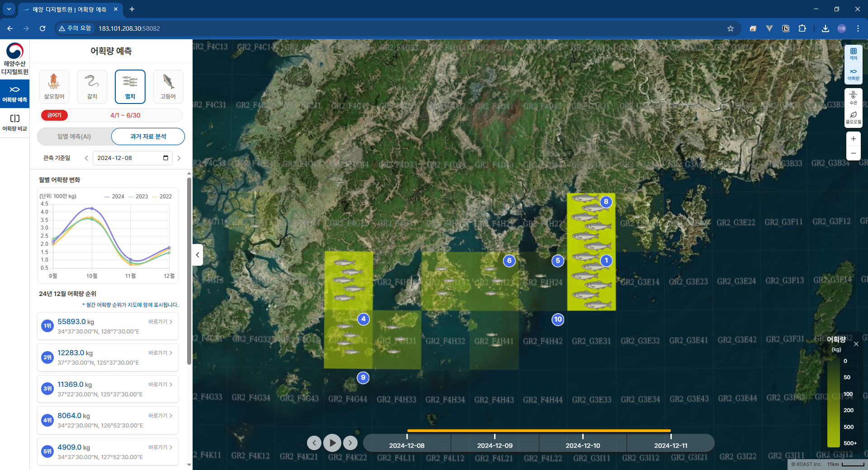Toggle 2024 series in chart legend
The width and height of the screenshot is (868, 470).
(x=114, y=197)
